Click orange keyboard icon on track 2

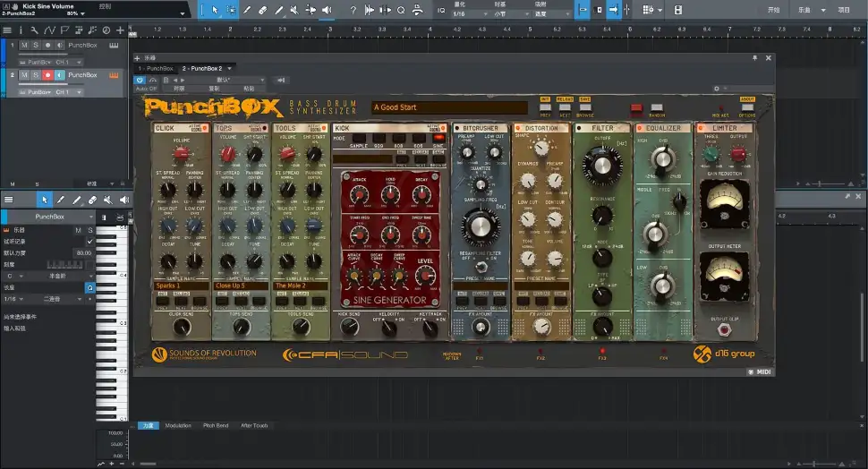click(114, 75)
